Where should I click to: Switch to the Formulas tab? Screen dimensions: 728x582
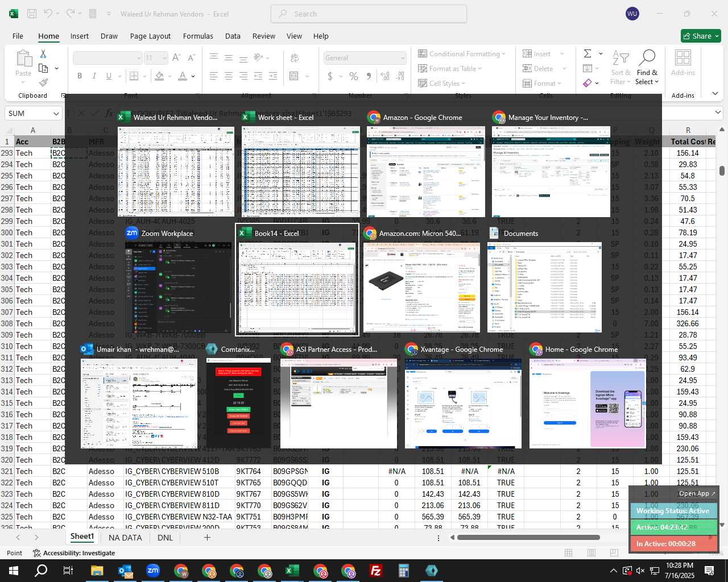point(198,36)
